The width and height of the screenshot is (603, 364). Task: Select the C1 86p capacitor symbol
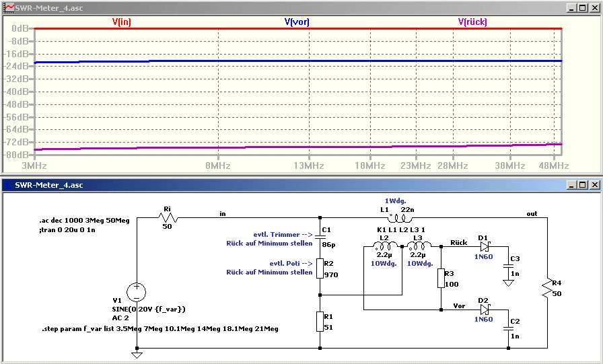(x=320, y=237)
